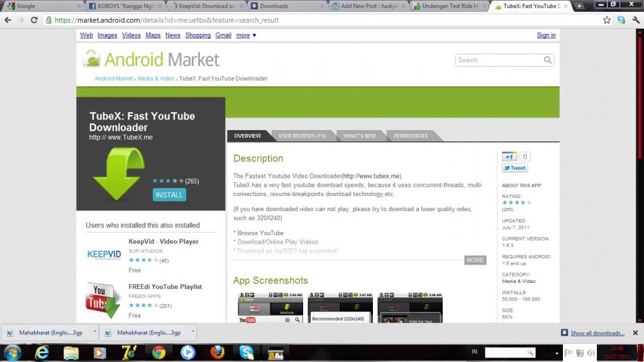The height and width of the screenshot is (362, 644).
Task: Expand the description with MORE button
Action: click(x=475, y=260)
